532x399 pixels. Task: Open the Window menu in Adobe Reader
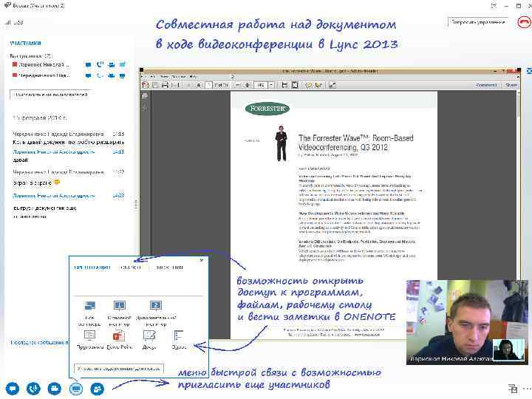pos(179,77)
